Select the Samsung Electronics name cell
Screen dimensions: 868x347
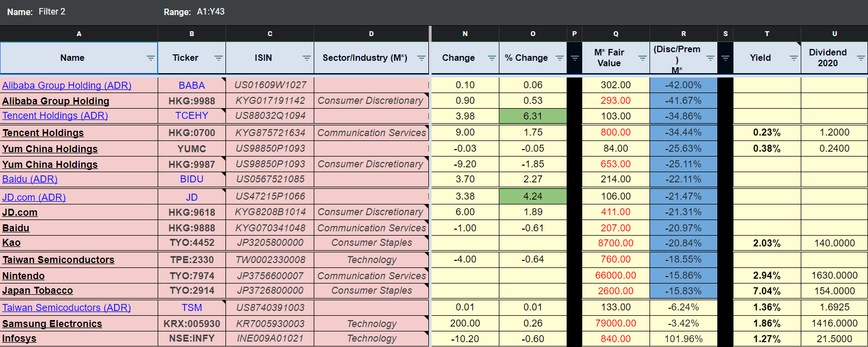coord(79,324)
